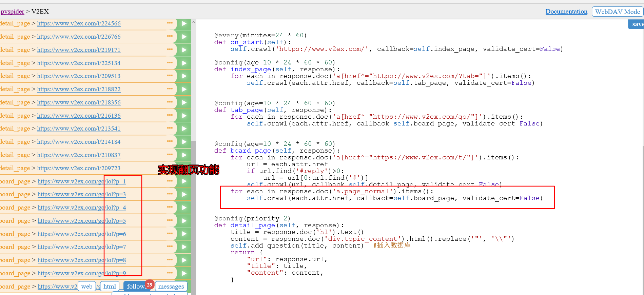Expand details dots for t/219171
The image size is (644, 295).
coord(170,49)
